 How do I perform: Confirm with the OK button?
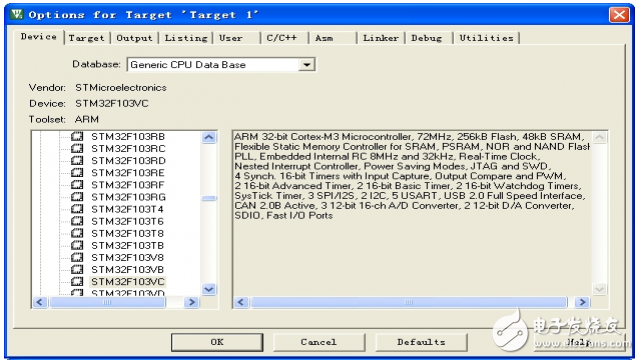pyautogui.click(x=217, y=342)
